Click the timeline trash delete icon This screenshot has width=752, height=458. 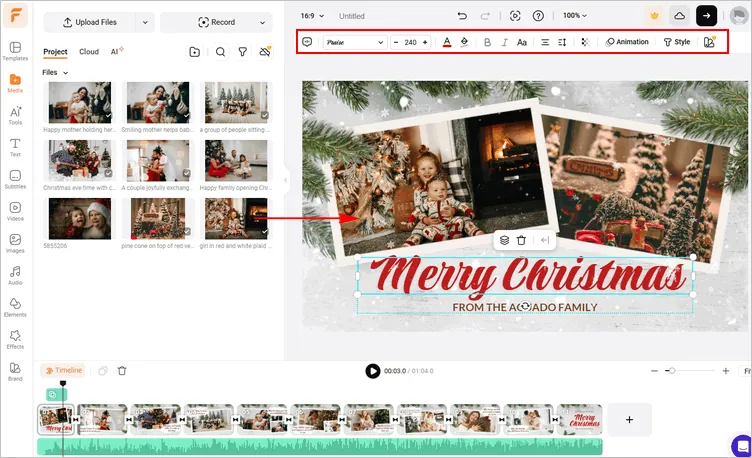click(122, 371)
